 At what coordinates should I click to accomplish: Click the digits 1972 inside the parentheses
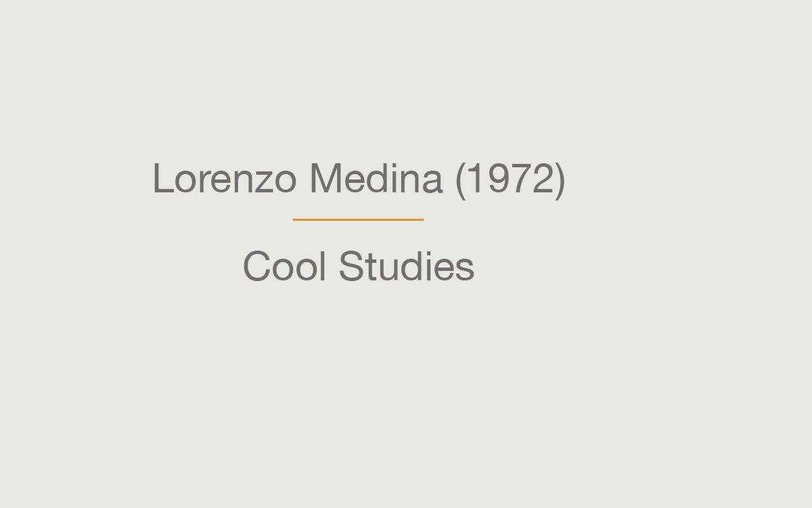coord(510,179)
